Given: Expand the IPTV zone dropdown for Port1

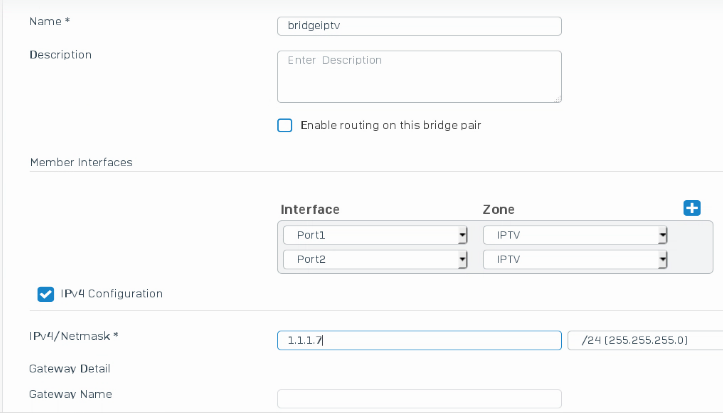Looking at the screenshot, I should (x=575, y=235).
